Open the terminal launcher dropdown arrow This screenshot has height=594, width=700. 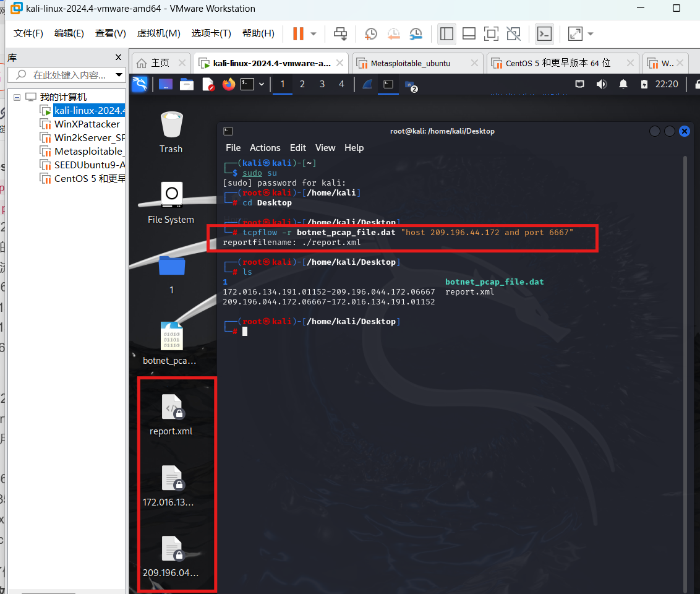tap(262, 84)
